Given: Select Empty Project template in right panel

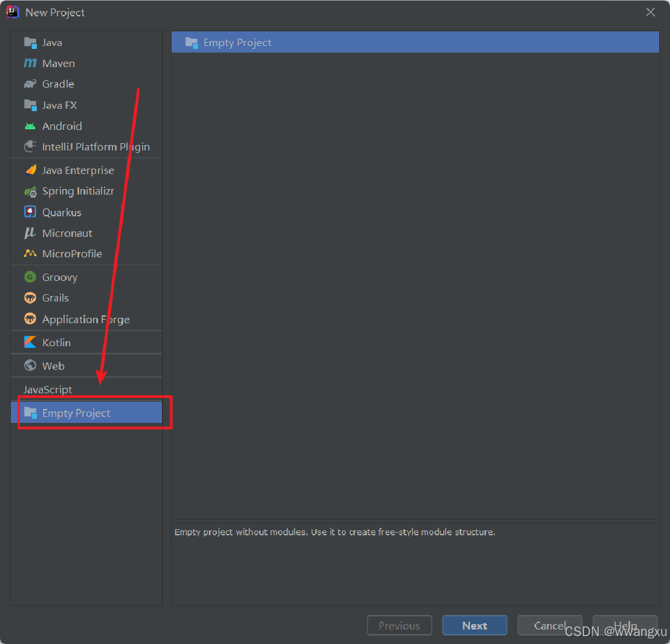Looking at the screenshot, I should click(415, 42).
